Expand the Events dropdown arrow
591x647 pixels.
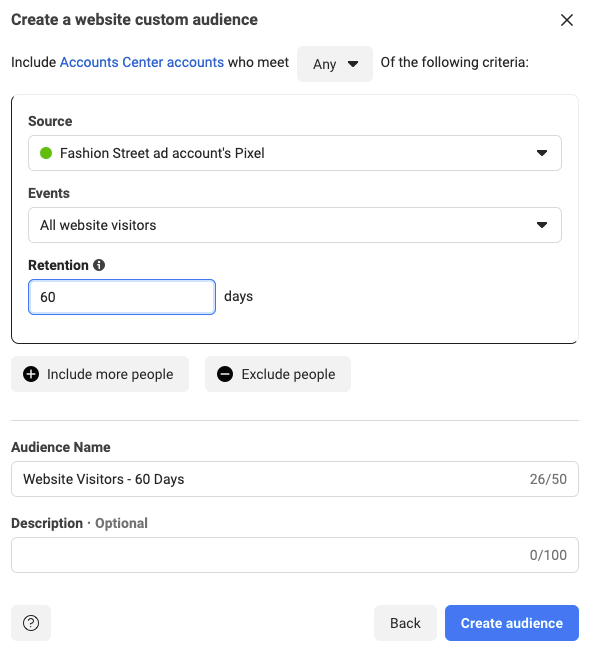click(541, 225)
